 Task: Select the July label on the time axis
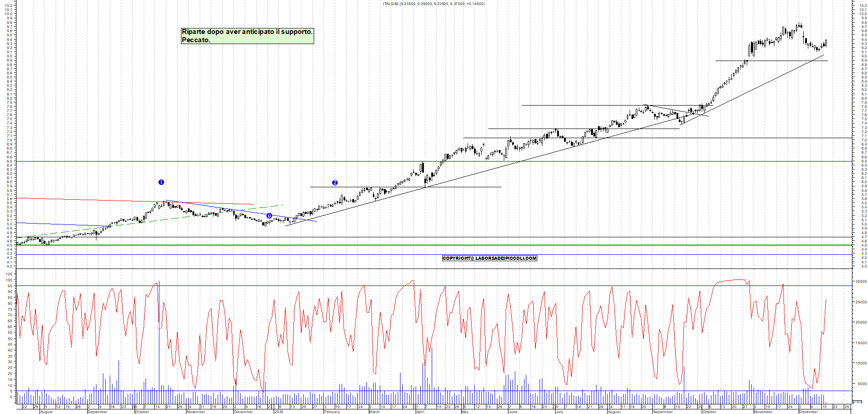click(x=559, y=412)
